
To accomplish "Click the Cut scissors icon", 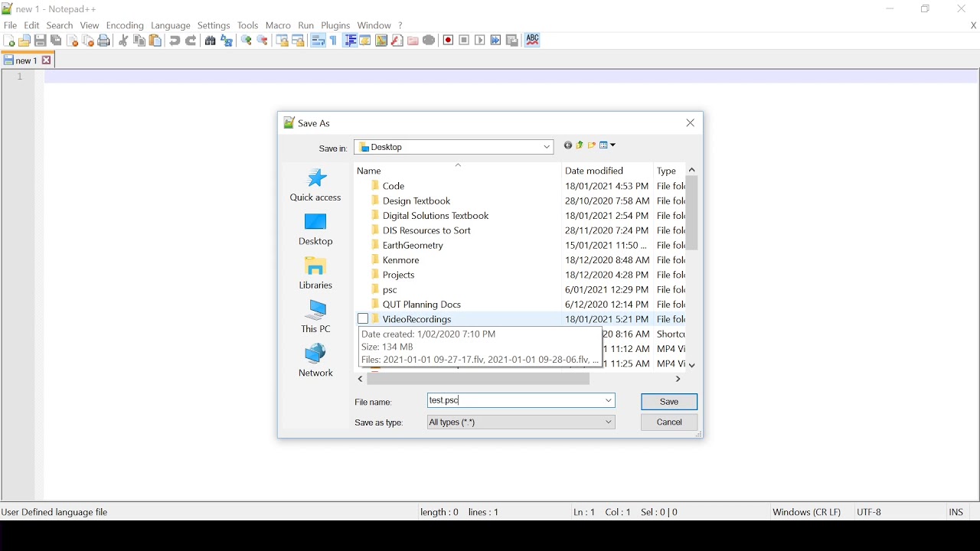I will click(x=123, y=41).
